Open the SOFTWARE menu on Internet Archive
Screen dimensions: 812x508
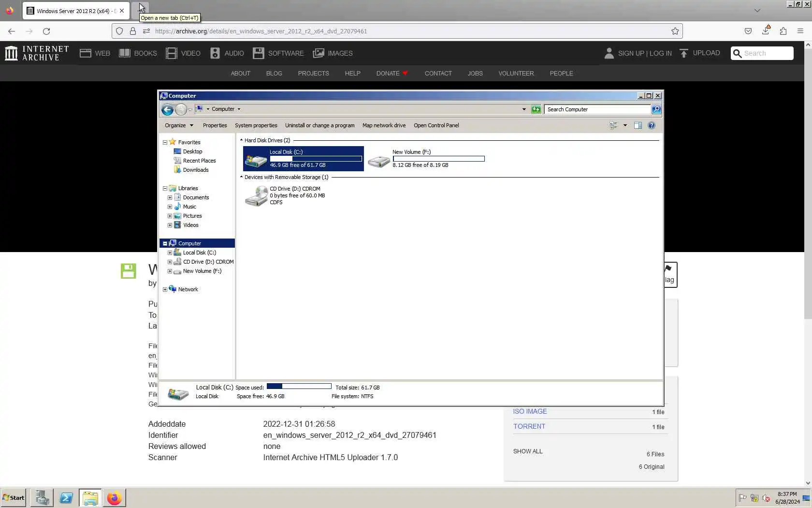click(x=278, y=53)
